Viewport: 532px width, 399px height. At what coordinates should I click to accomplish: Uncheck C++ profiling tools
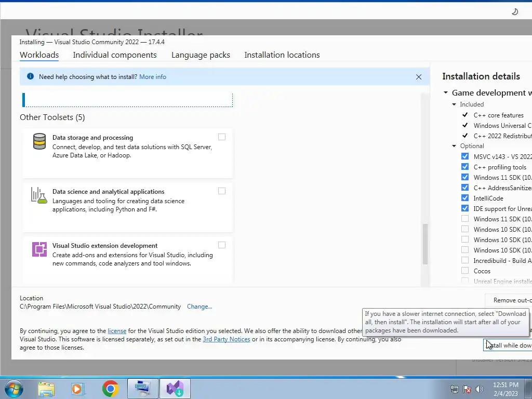click(x=465, y=167)
